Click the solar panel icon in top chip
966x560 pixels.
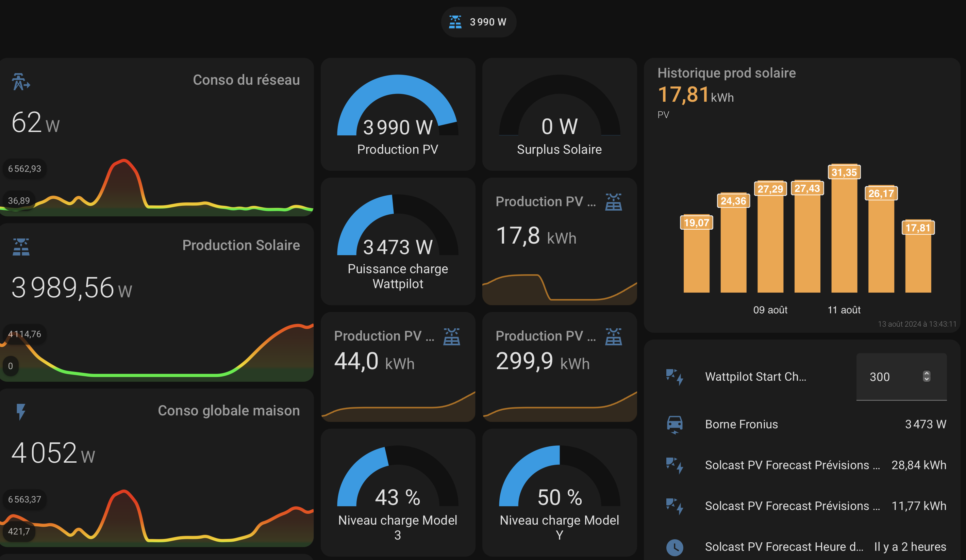click(x=455, y=22)
